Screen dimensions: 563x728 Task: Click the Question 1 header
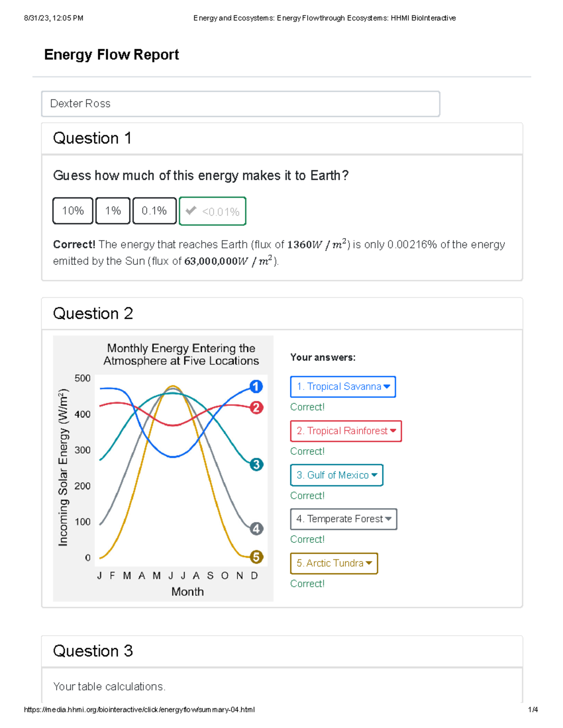pos(92,138)
